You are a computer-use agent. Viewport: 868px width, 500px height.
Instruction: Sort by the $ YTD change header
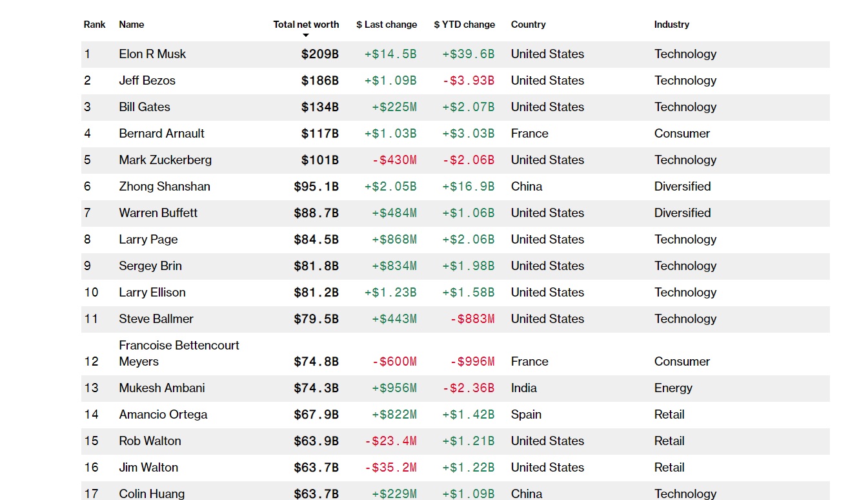pyautogui.click(x=464, y=25)
